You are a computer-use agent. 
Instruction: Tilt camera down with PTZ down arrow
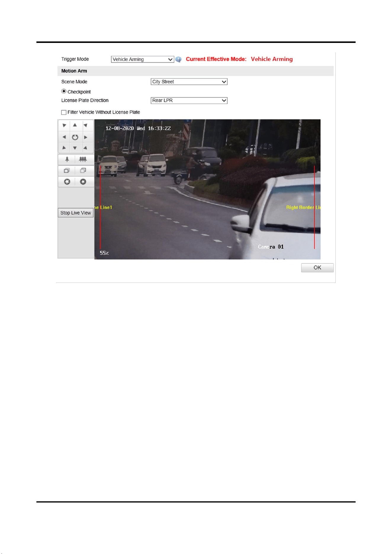[x=75, y=148]
